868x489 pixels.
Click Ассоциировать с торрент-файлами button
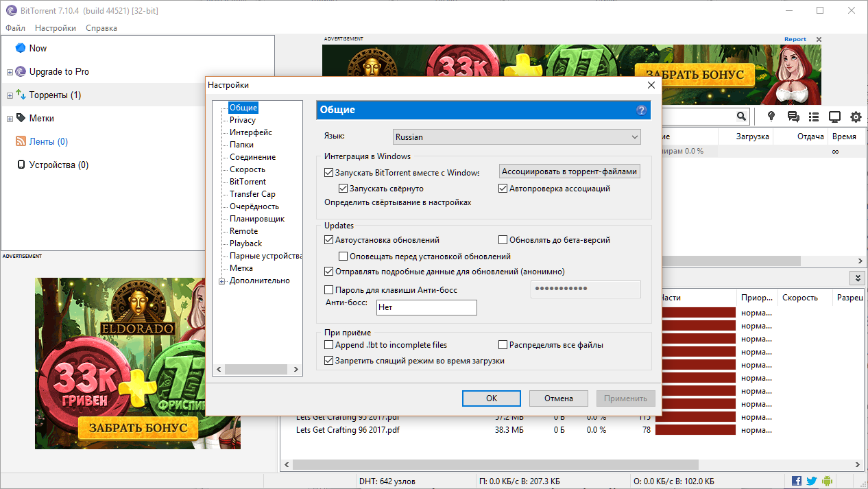(570, 171)
